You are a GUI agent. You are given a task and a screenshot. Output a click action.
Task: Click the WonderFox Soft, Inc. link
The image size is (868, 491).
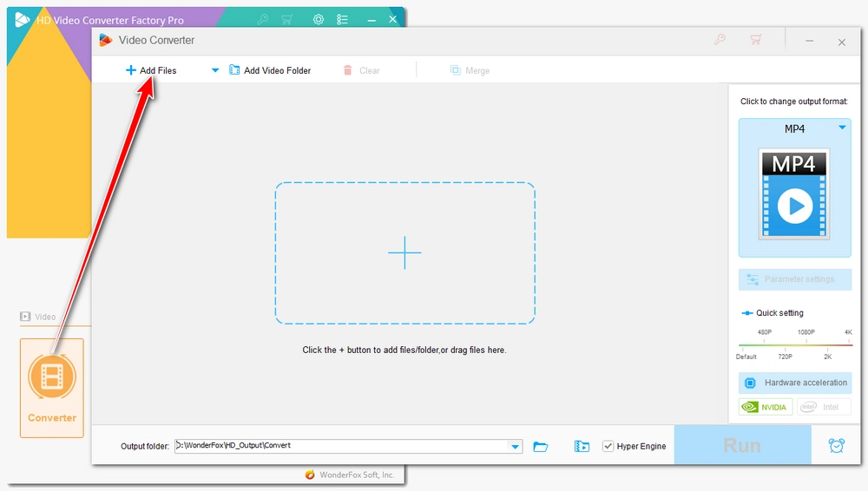[x=357, y=475]
